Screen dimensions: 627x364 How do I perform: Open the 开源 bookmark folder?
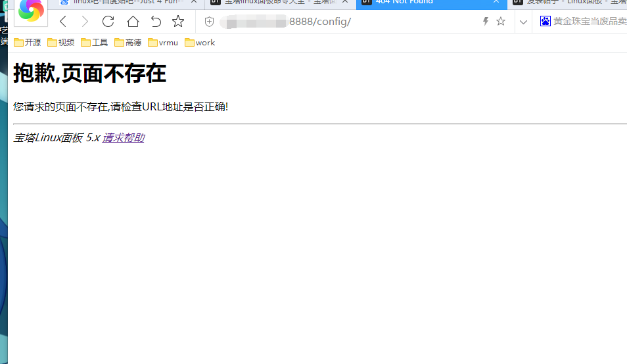tap(27, 42)
